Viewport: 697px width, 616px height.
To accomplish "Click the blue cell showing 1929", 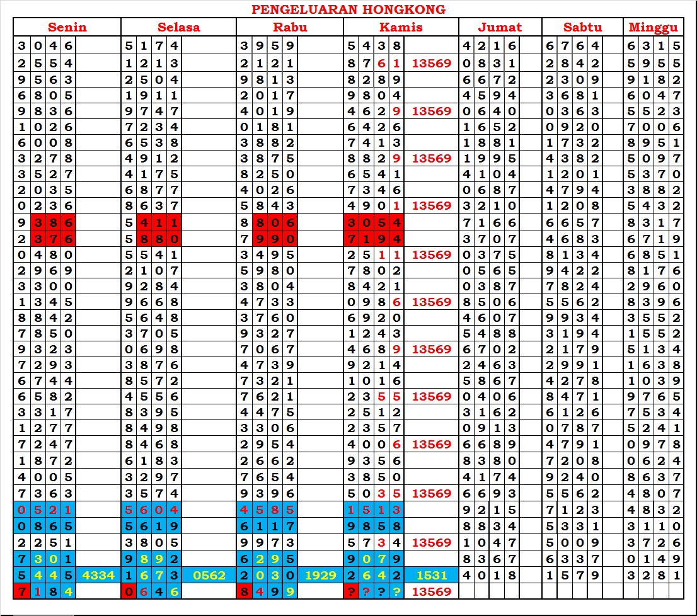I will coord(320,575).
